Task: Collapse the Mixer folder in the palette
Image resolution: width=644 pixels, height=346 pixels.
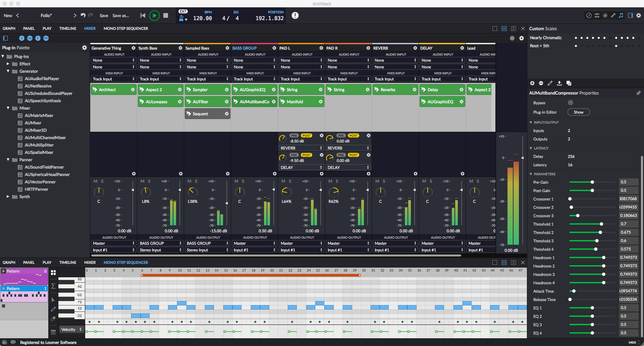Action: (8, 108)
